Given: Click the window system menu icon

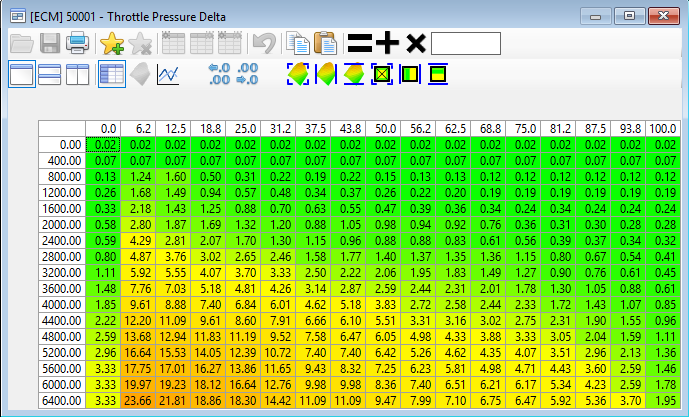Looking at the screenshot, I should click(17, 15).
